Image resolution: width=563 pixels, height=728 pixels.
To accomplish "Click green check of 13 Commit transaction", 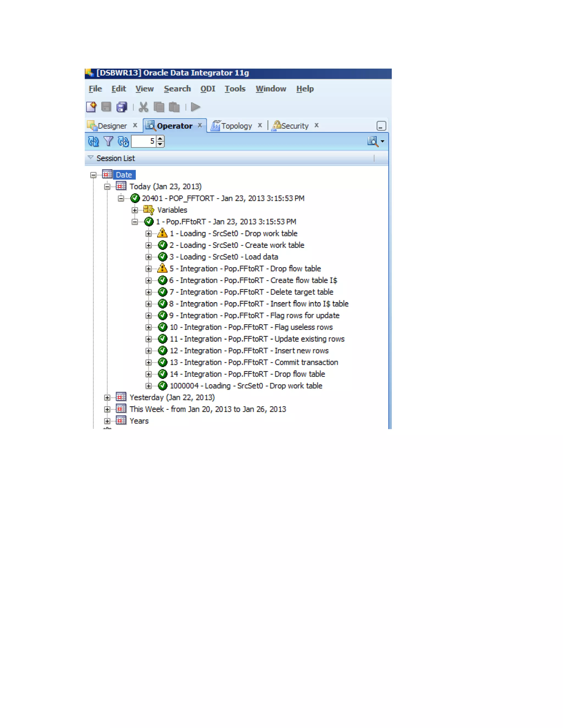I will 162,362.
